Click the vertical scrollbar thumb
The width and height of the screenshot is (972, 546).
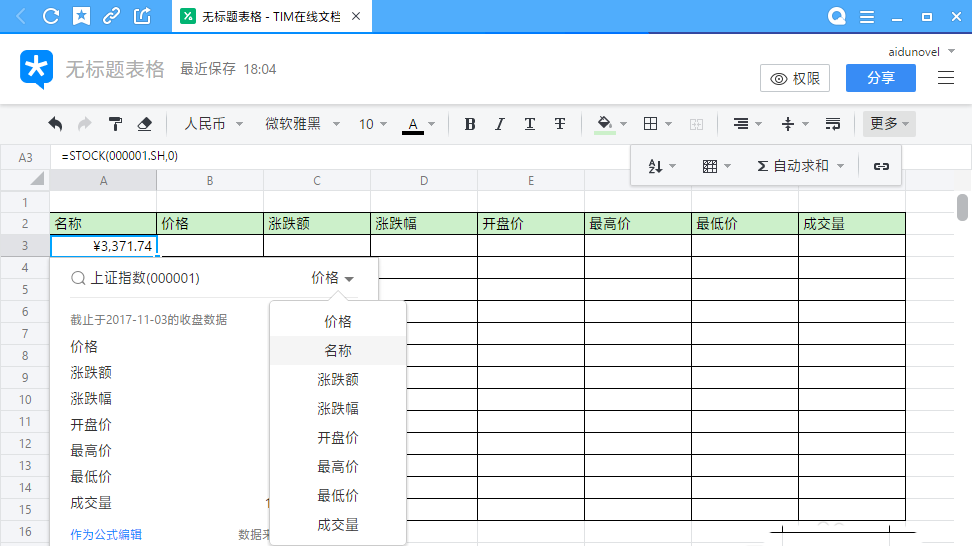point(962,208)
